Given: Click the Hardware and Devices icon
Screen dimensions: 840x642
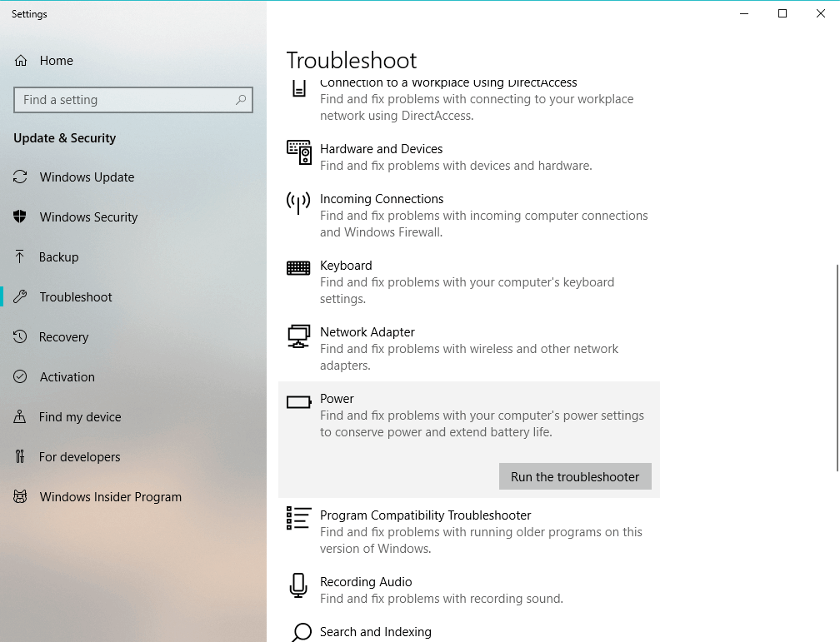Looking at the screenshot, I should tap(298, 152).
